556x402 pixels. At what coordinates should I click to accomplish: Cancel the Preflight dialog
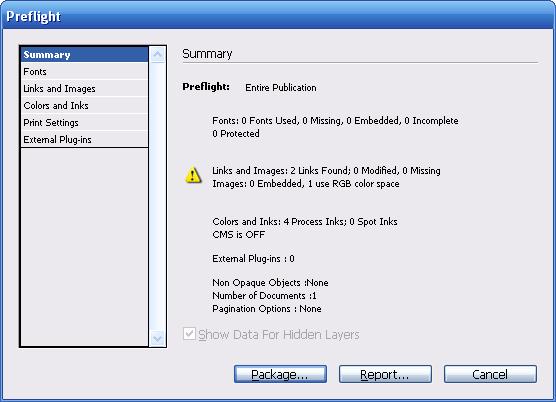(490, 374)
